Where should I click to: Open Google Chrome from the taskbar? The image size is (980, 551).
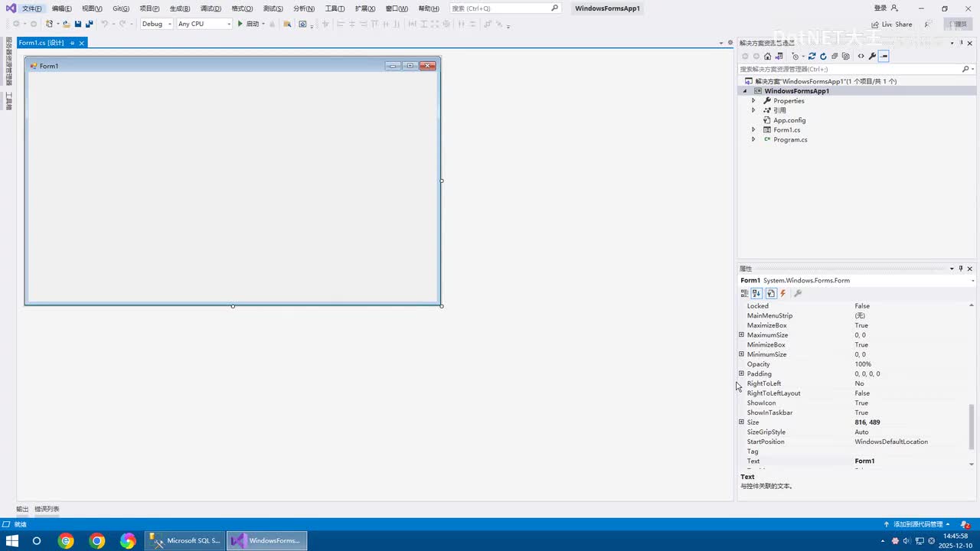[x=97, y=540]
